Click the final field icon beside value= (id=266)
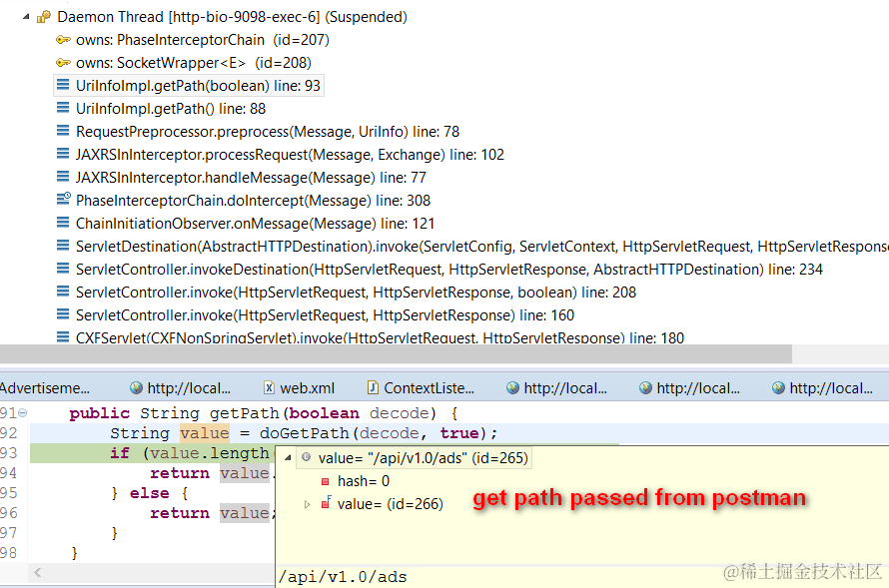The width and height of the screenshot is (889, 588). point(326,502)
